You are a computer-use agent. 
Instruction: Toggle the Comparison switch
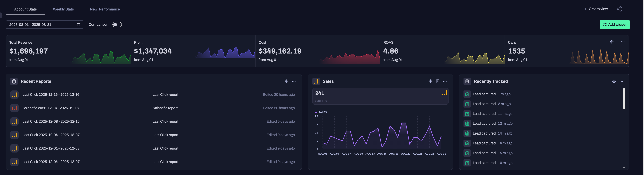(x=117, y=25)
